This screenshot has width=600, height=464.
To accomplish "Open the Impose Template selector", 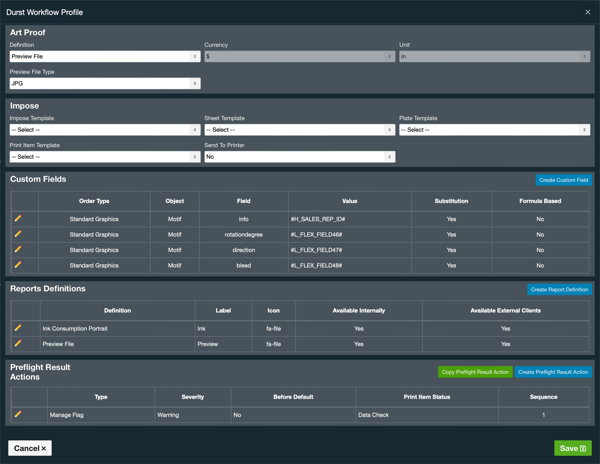I will pyautogui.click(x=104, y=130).
